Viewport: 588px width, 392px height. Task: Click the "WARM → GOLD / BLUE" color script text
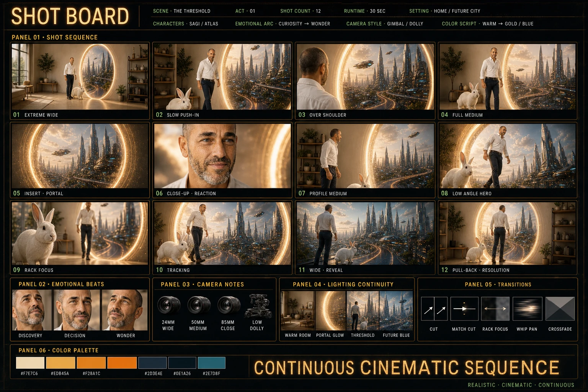[508, 24]
